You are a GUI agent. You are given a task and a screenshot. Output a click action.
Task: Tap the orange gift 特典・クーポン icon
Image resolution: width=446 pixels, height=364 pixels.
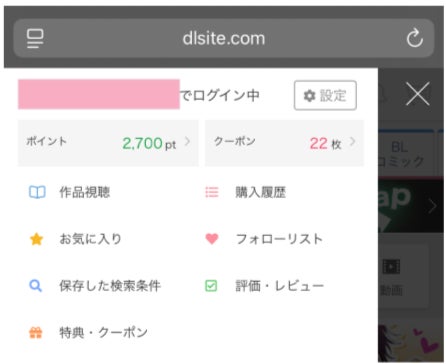36,333
